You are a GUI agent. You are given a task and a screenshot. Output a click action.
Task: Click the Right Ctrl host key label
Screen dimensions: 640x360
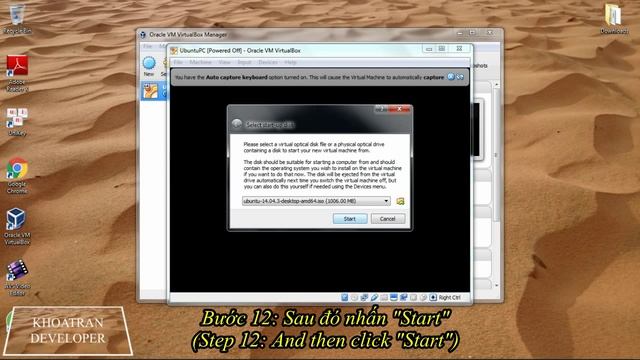pos(449,298)
